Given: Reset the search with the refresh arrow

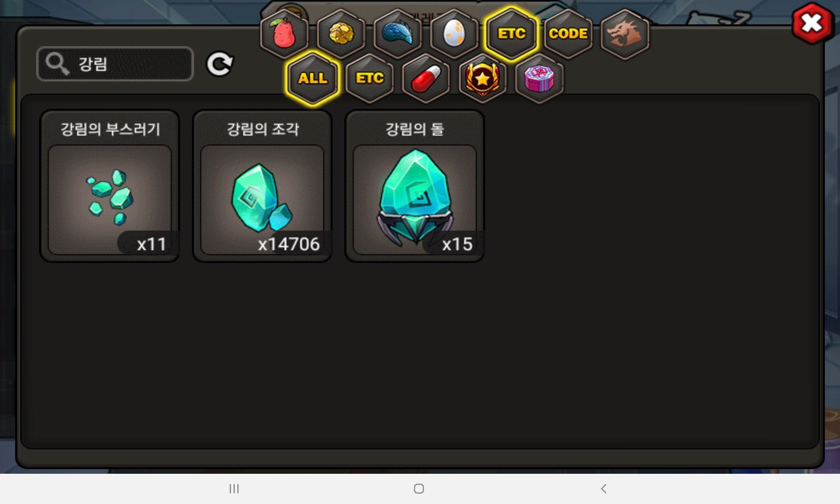Looking at the screenshot, I should (220, 64).
